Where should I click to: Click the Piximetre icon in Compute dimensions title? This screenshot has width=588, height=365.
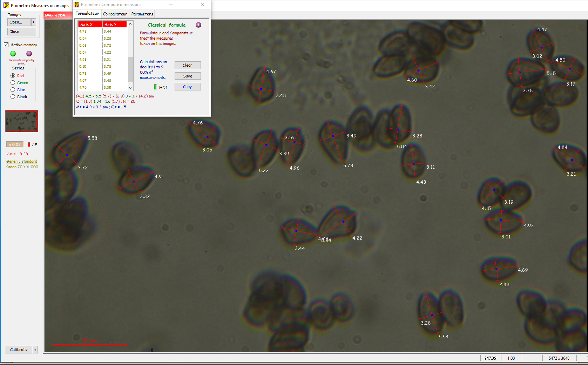[x=76, y=5]
